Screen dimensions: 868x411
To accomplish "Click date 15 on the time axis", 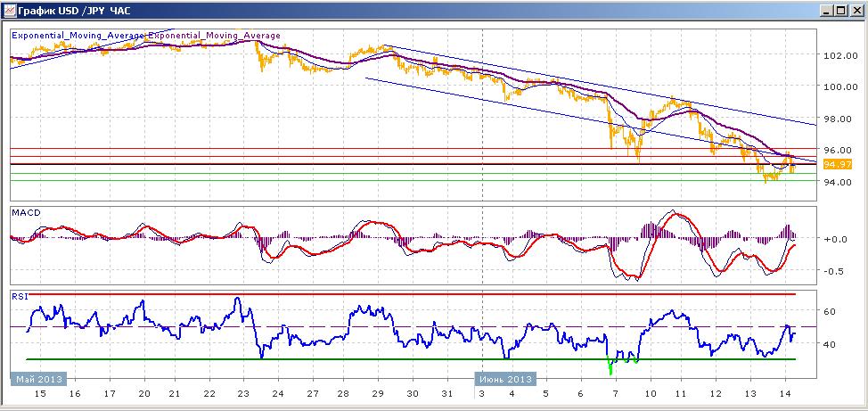I will (x=40, y=394).
